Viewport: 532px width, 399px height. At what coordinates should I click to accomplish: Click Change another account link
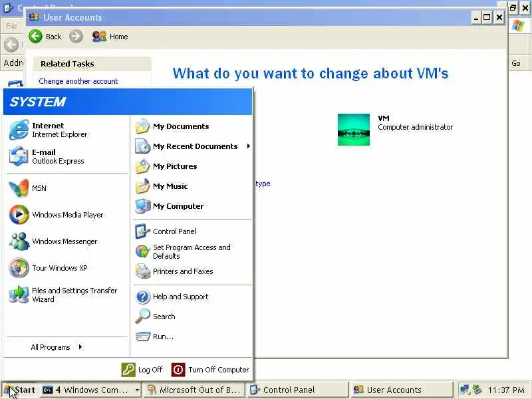click(78, 81)
